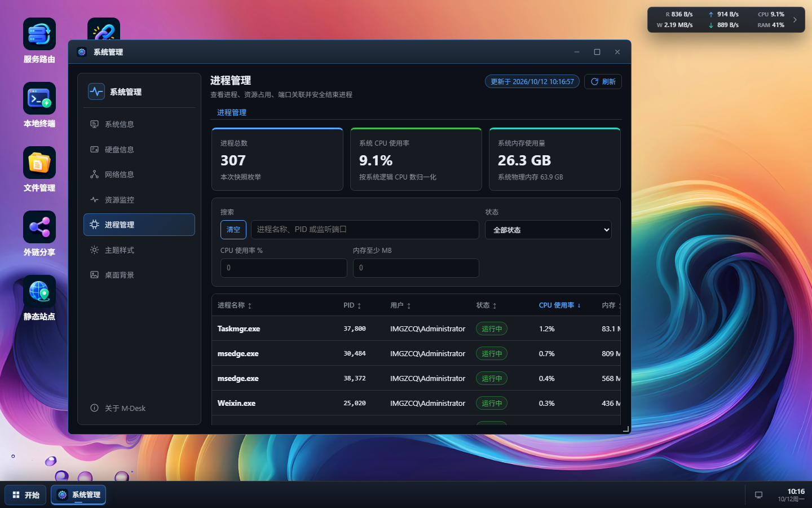Click the app icon in the title bar
Image resolution: width=812 pixels, height=508 pixels.
click(82, 52)
